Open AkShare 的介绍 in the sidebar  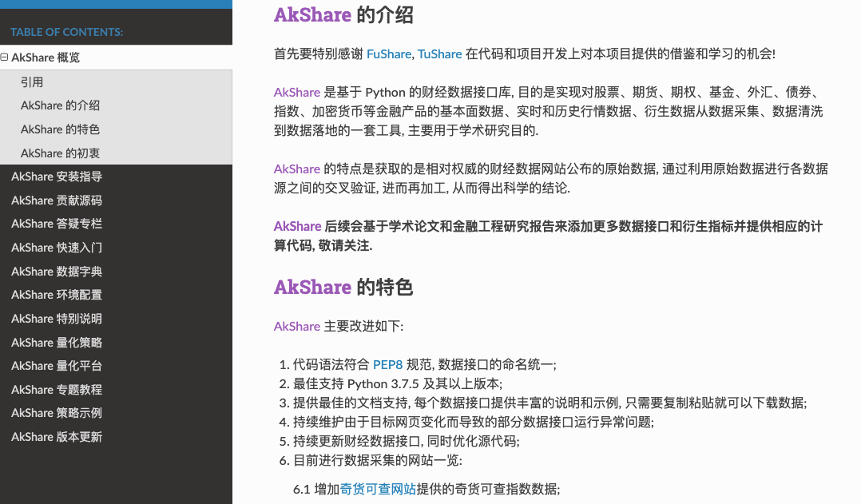61,105
